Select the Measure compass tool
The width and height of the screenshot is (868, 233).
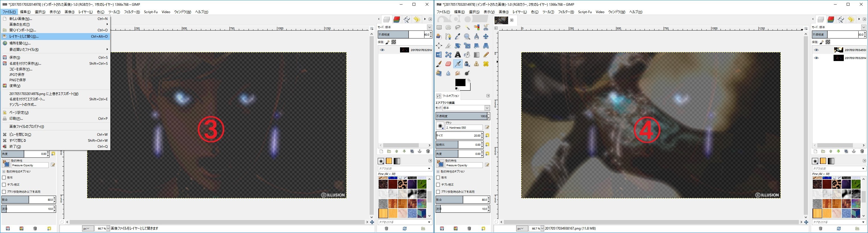[477, 37]
